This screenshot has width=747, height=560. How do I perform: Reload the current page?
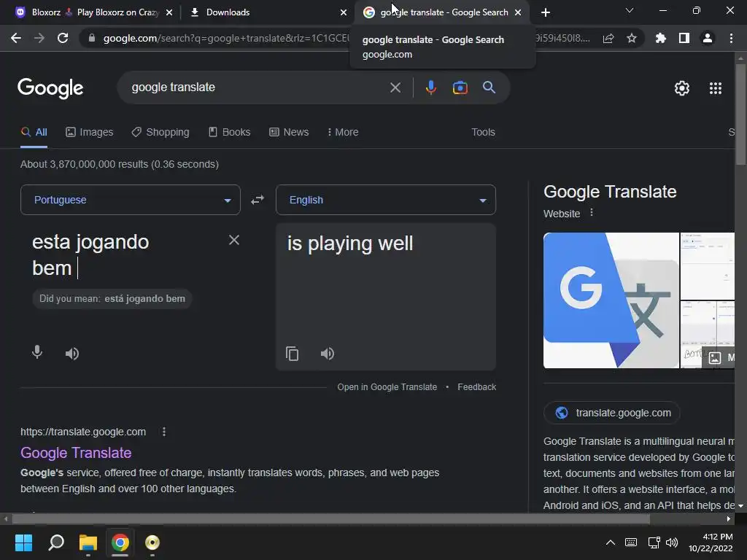tap(63, 38)
